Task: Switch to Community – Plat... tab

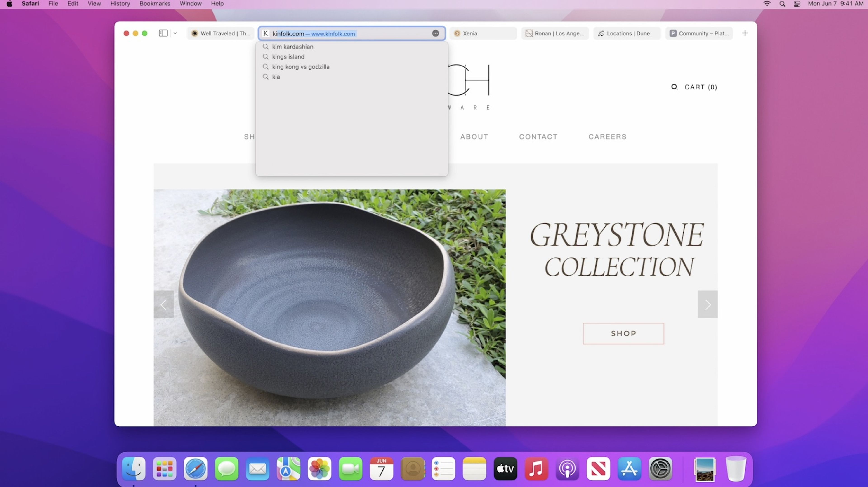Action: tap(699, 33)
